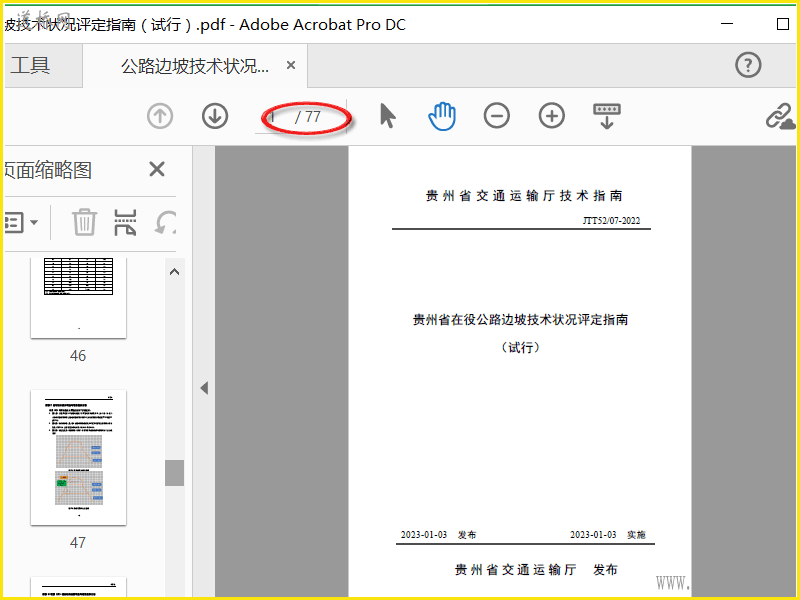The height and width of the screenshot is (600, 800).
Task: Click the footer text 贵州省交通运输厅 发布
Action: pyautogui.click(x=536, y=570)
